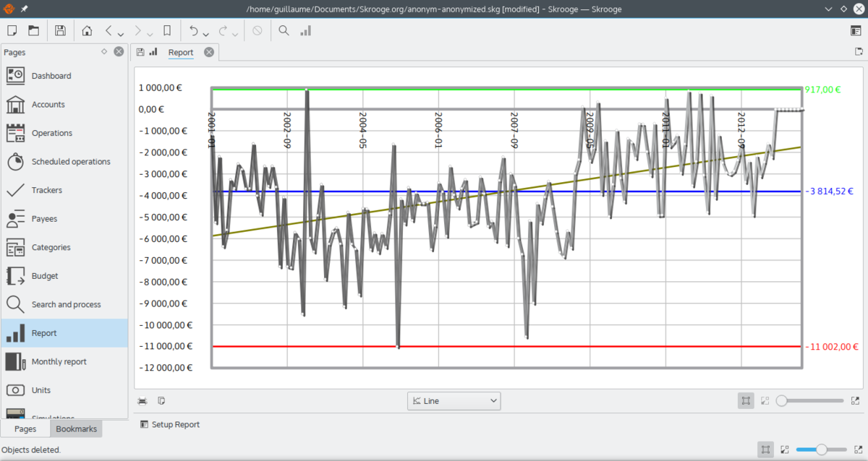Toggle the right sidebar panel icon
Viewport: 868px width, 461px height.
click(856, 31)
